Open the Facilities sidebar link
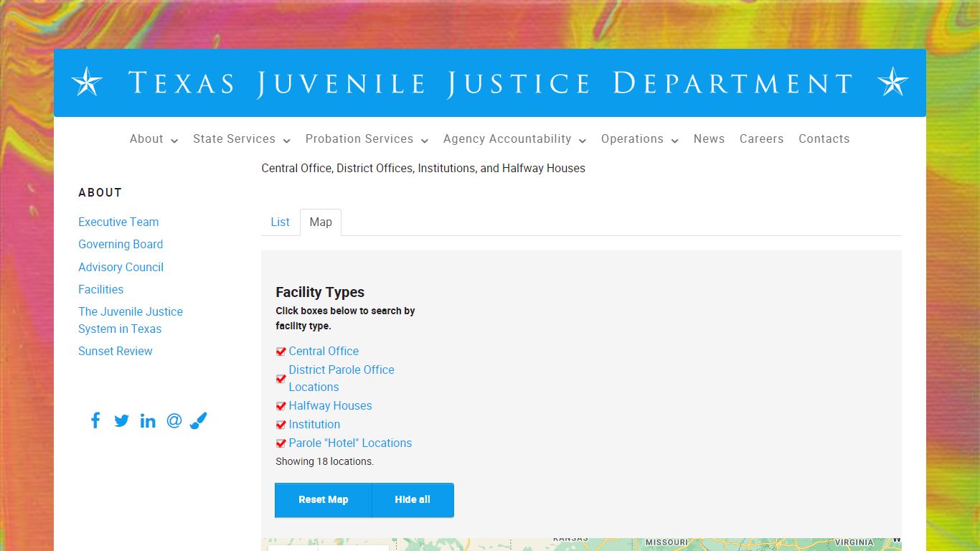 [x=100, y=290]
